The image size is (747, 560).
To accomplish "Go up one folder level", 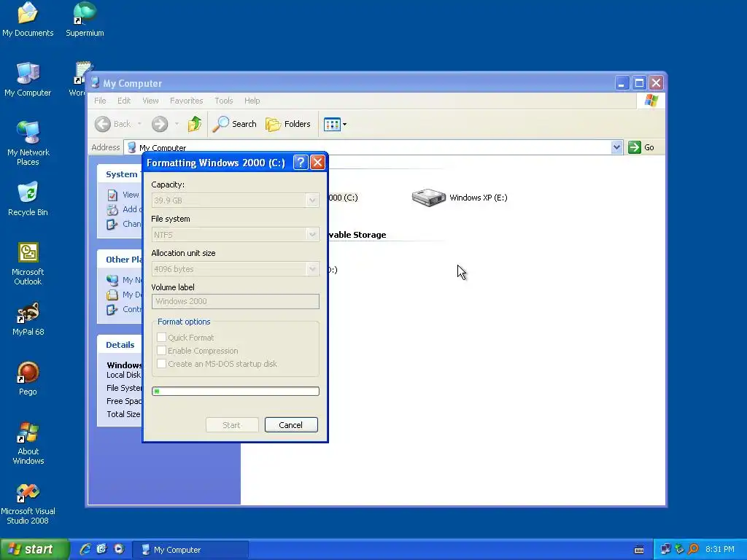I will [194, 124].
